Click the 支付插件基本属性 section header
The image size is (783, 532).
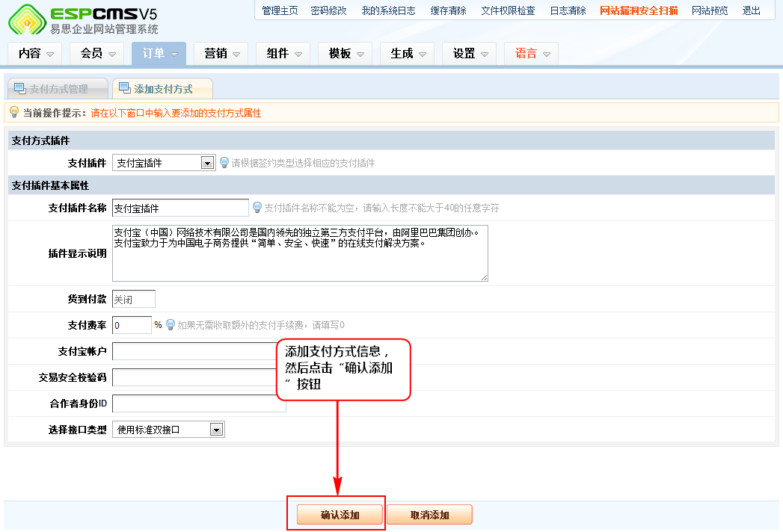click(x=392, y=185)
